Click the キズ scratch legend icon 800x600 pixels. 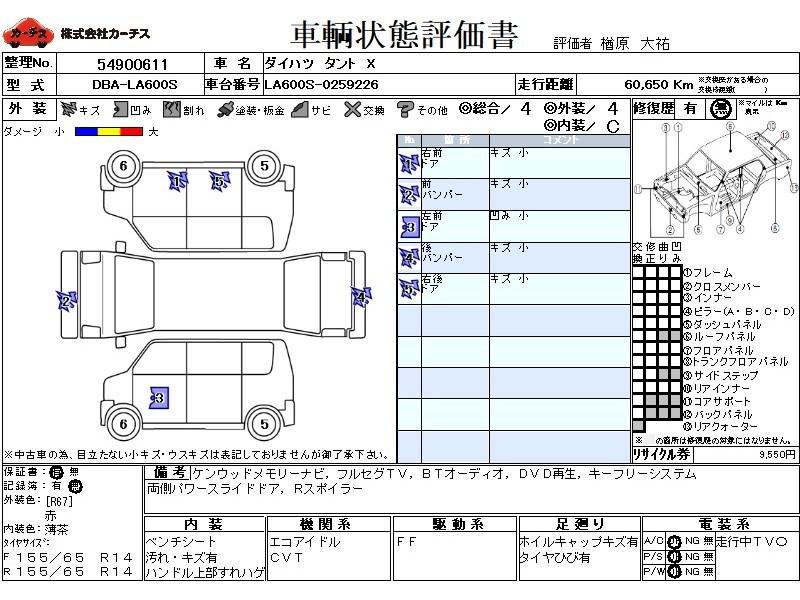pyautogui.click(x=68, y=109)
